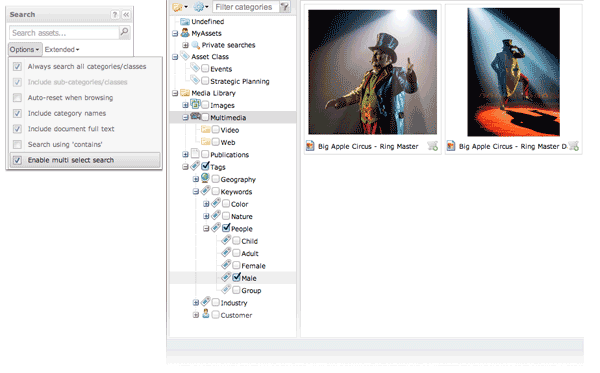Image resolution: width=600 pixels, height=373 pixels.
Task: Open the Ring Master spotlight back-view thumbnail
Action: [513, 72]
